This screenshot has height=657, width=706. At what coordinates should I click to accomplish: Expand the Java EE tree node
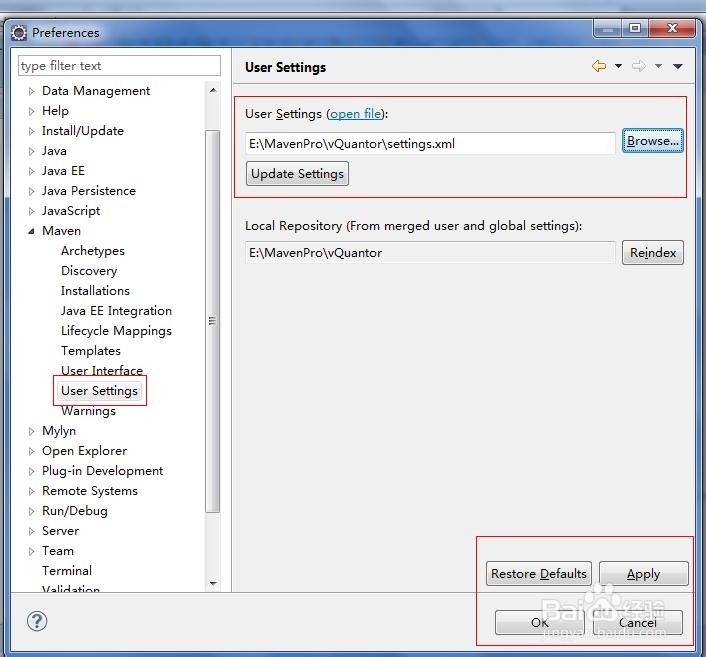(31, 171)
